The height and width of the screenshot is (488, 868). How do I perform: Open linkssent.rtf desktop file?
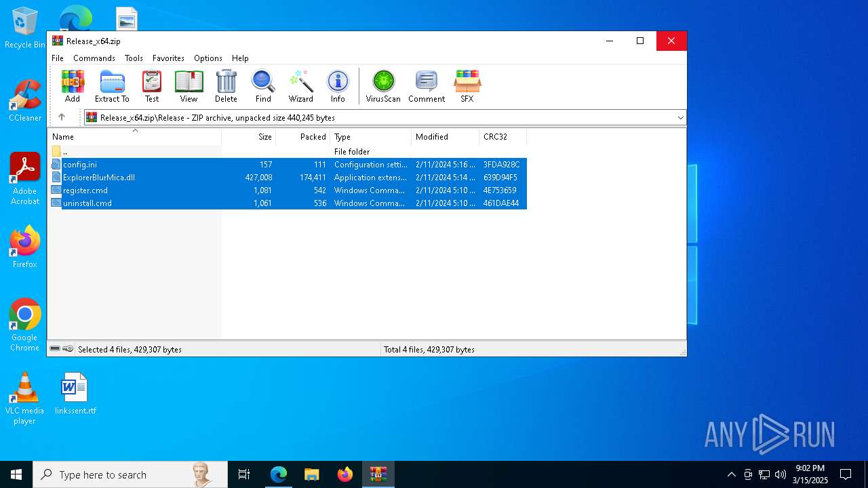point(75,394)
